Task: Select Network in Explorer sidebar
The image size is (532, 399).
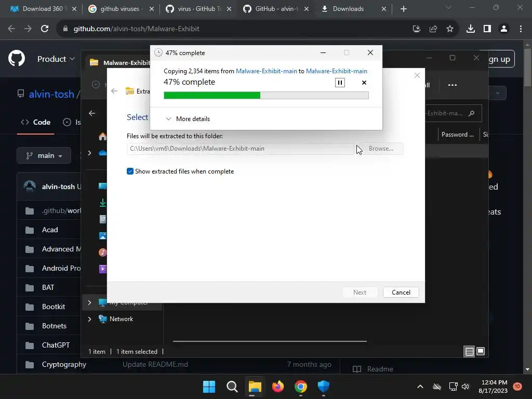Action: (x=121, y=319)
